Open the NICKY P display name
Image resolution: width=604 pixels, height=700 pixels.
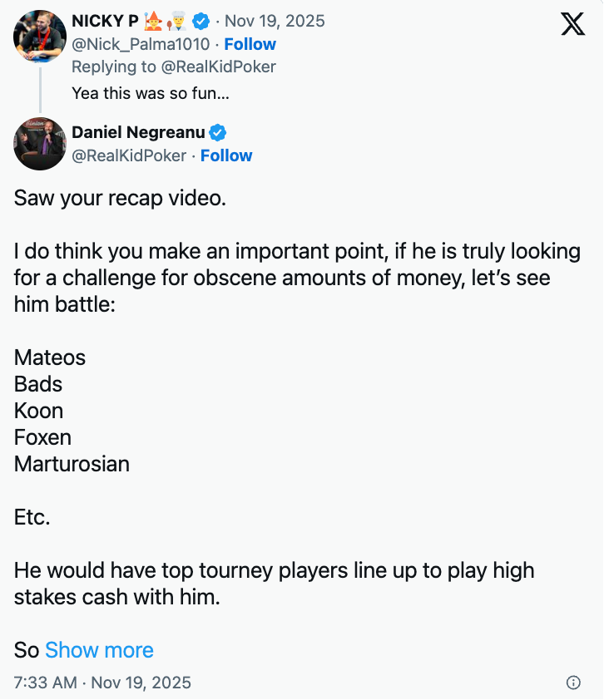(x=105, y=21)
